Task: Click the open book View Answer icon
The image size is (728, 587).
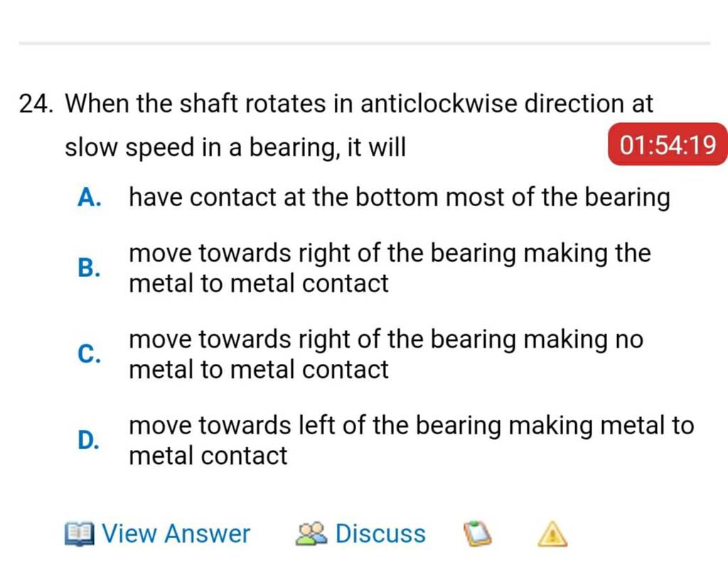Action: coord(81,534)
